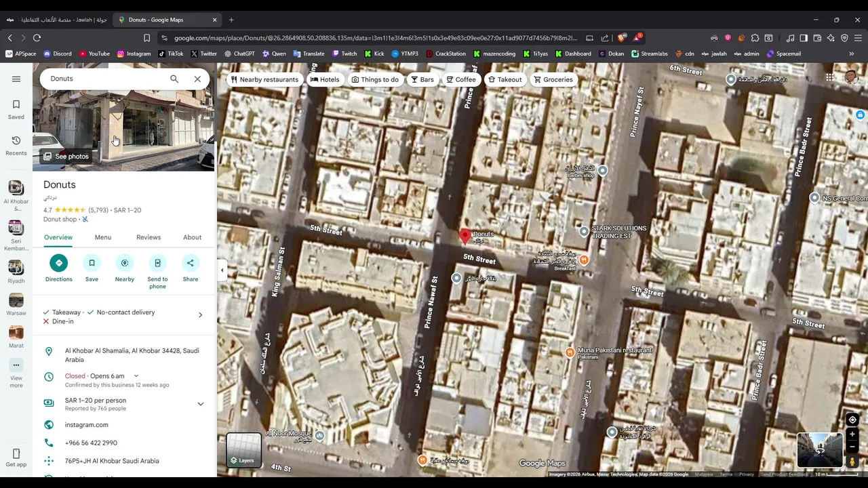Open the Saved places sidebar item
Viewport: 868px width, 488px height.
(x=16, y=109)
